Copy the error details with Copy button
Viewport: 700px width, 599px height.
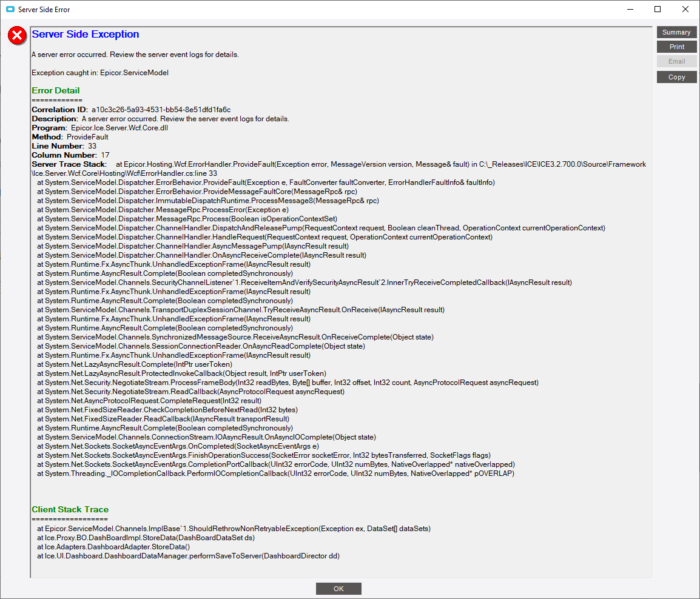point(676,77)
